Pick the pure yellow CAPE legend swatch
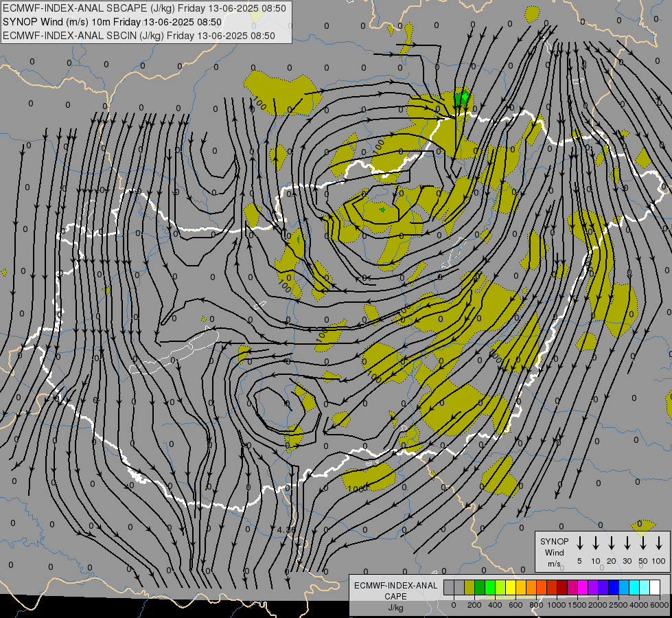This screenshot has height=618, width=672. pyautogui.click(x=511, y=587)
